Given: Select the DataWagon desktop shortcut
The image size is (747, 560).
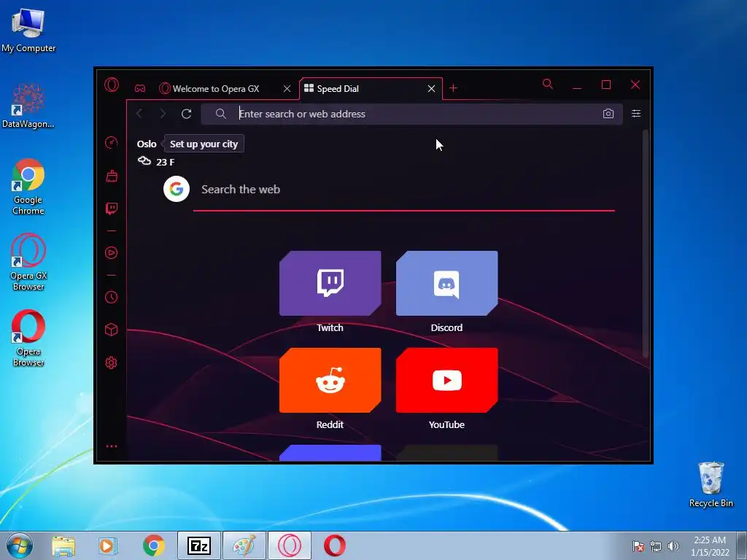Looking at the screenshot, I should click(x=28, y=106).
